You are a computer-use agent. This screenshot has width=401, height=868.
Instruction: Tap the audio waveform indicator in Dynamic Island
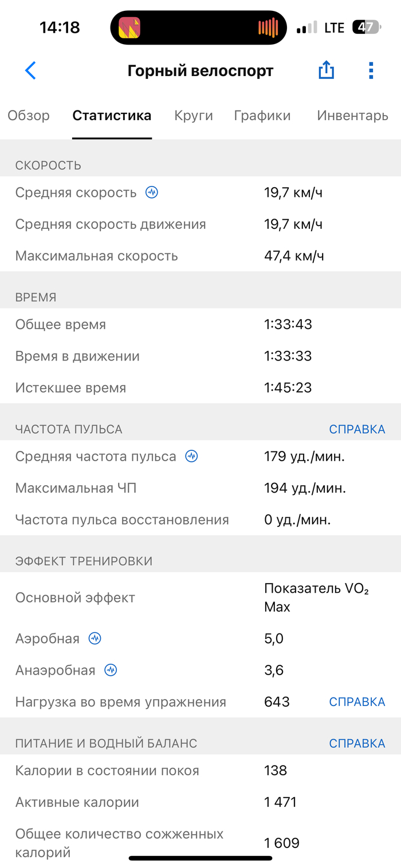pyautogui.click(x=268, y=27)
